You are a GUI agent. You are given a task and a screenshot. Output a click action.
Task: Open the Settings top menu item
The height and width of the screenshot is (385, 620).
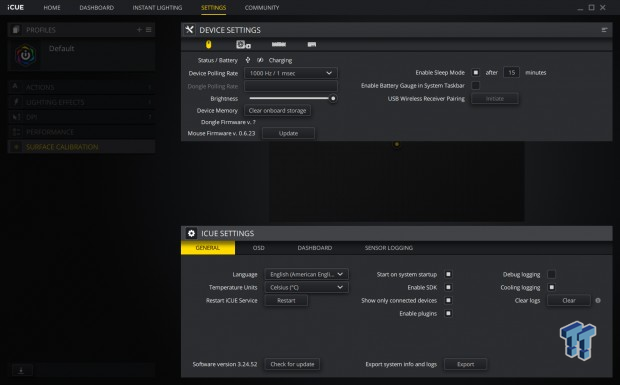(214, 8)
